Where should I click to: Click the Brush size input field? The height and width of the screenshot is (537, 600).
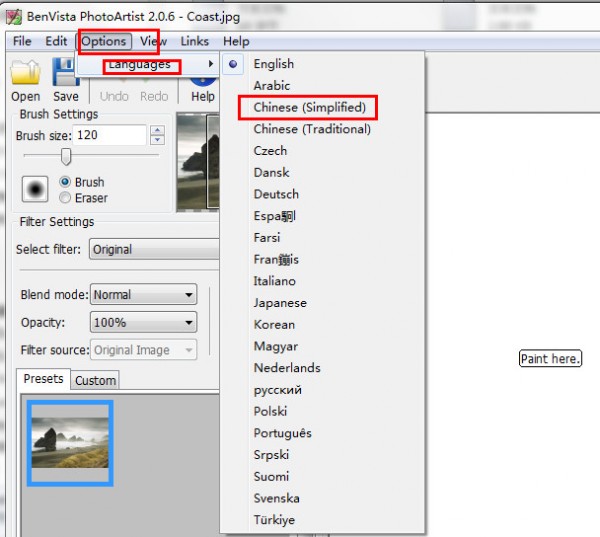[x=109, y=135]
